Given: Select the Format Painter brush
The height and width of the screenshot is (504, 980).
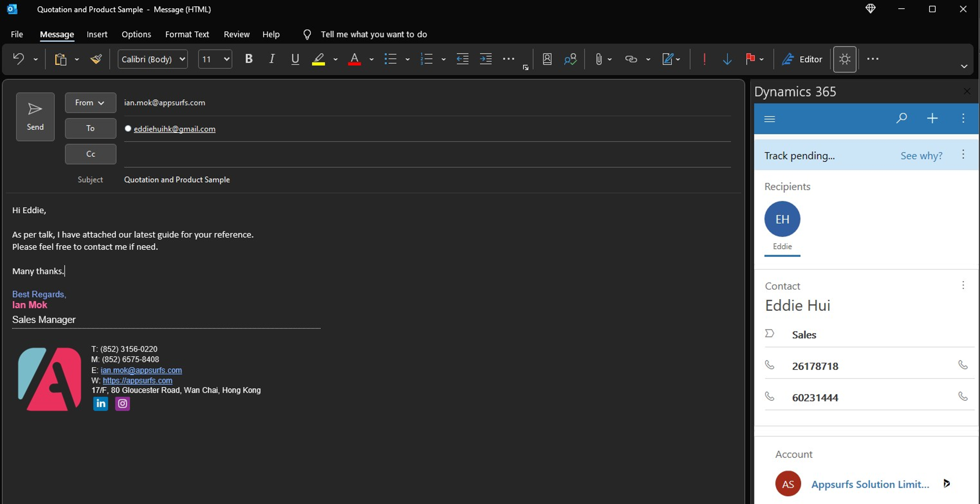Looking at the screenshot, I should [96, 59].
